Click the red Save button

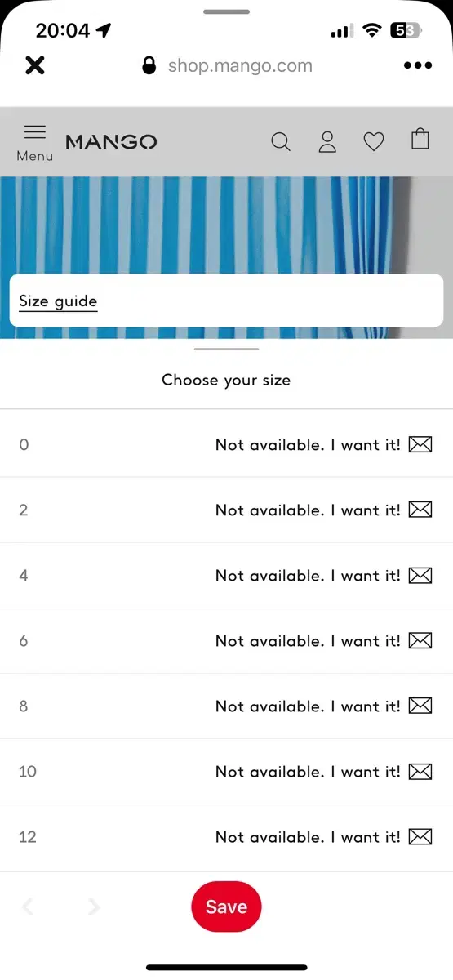coord(226,906)
